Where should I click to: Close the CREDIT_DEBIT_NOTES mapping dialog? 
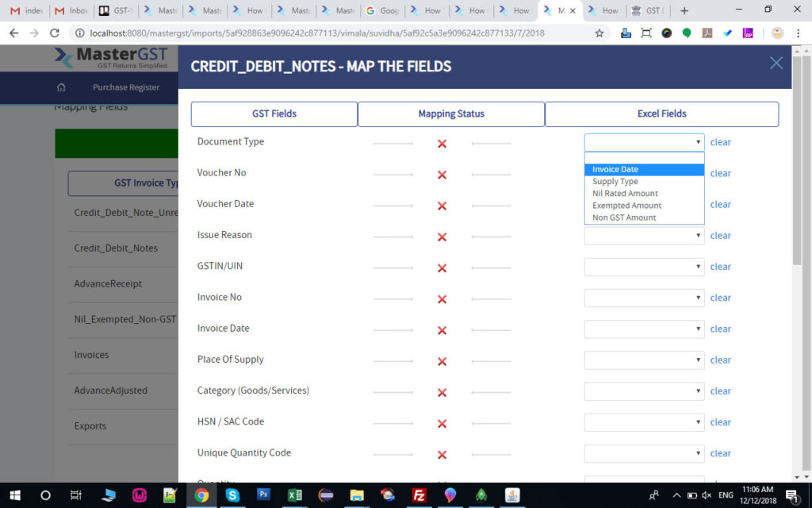click(x=776, y=63)
